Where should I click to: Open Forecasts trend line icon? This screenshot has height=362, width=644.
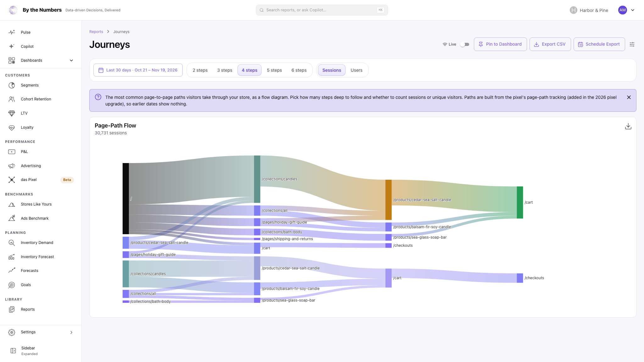12,271
